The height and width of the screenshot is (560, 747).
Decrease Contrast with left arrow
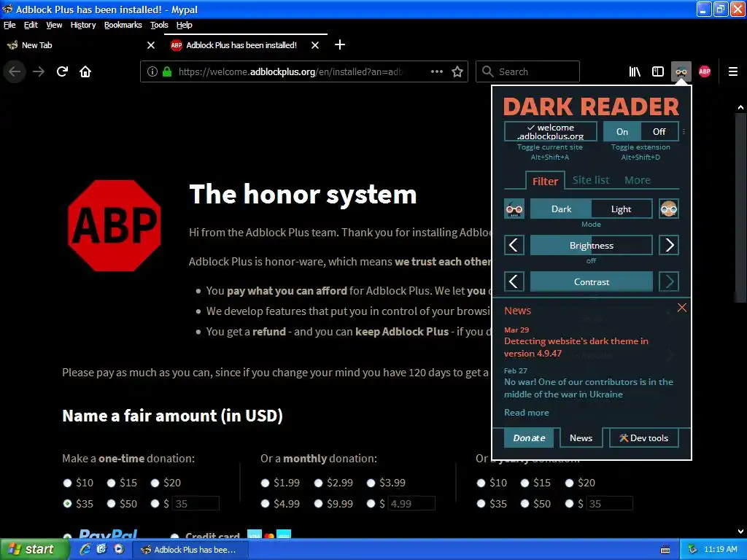click(x=514, y=282)
